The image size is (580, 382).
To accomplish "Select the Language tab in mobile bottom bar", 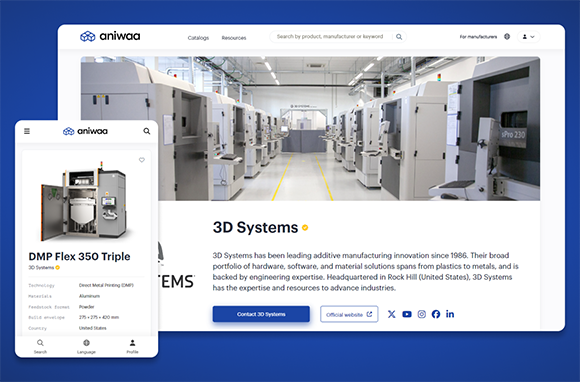I will point(86,346).
